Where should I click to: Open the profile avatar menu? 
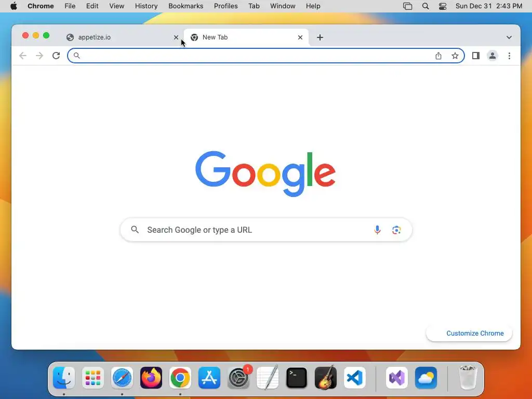pos(493,56)
